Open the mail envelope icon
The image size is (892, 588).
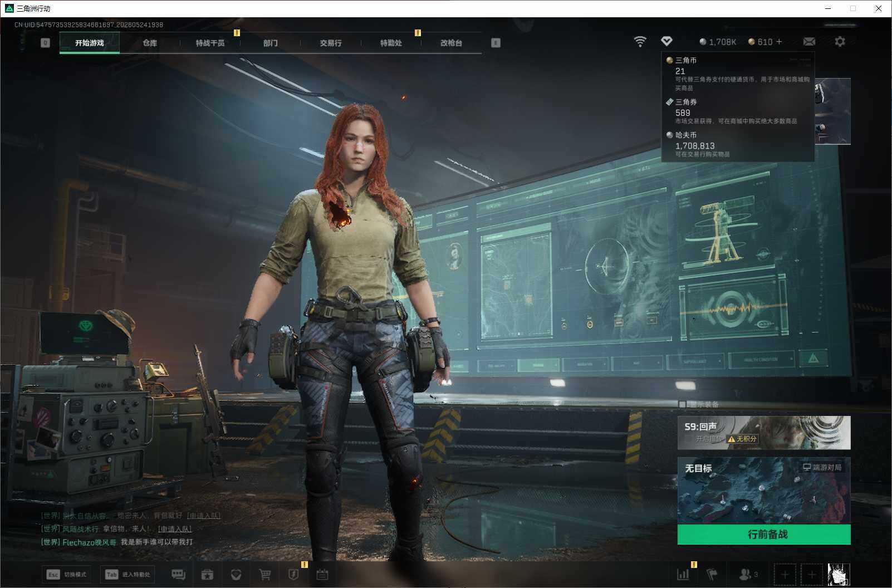pos(809,42)
